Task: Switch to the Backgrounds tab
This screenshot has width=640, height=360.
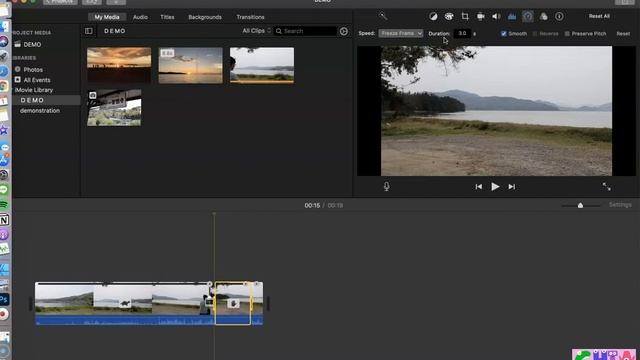Action: 205,17
